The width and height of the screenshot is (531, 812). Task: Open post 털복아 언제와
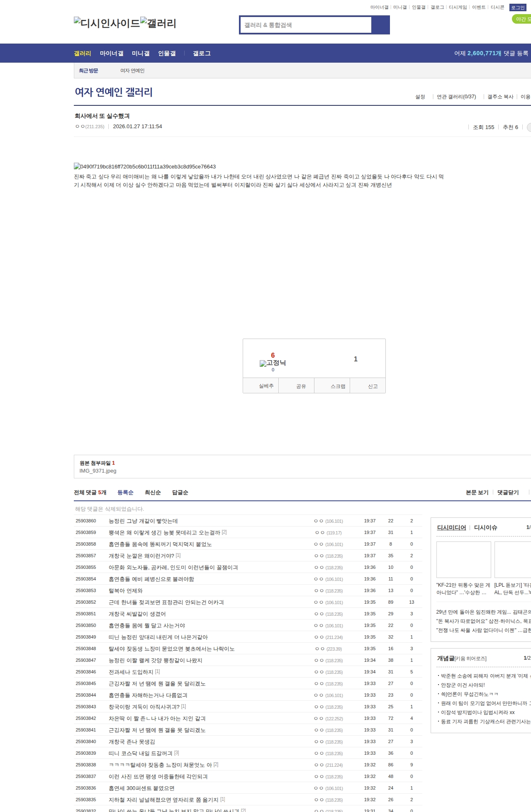coord(126,591)
